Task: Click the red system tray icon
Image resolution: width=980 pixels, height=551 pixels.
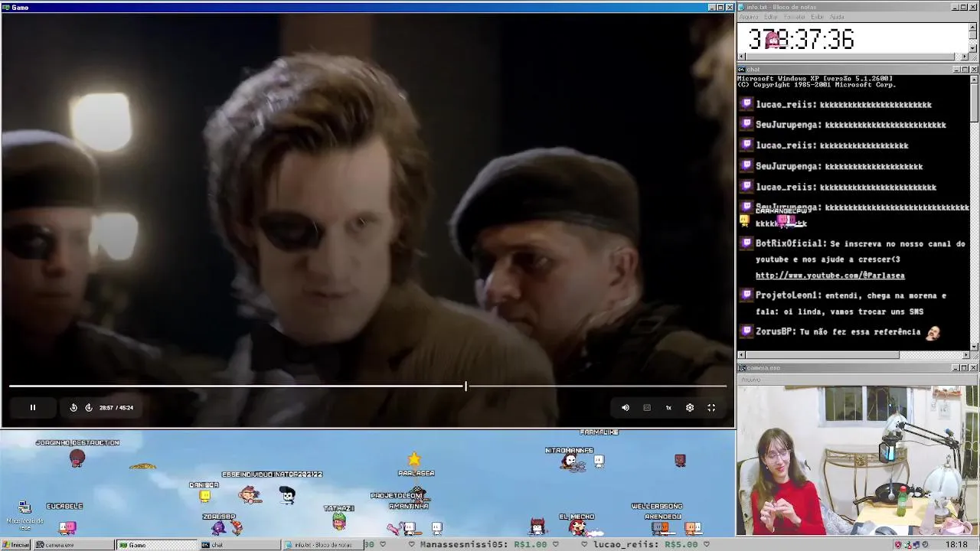Action: [898, 545]
